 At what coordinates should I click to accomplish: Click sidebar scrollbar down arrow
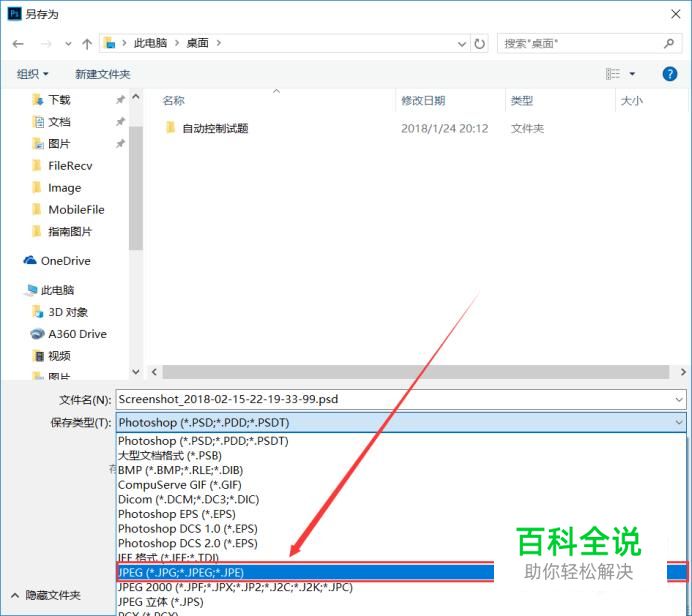[x=136, y=372]
